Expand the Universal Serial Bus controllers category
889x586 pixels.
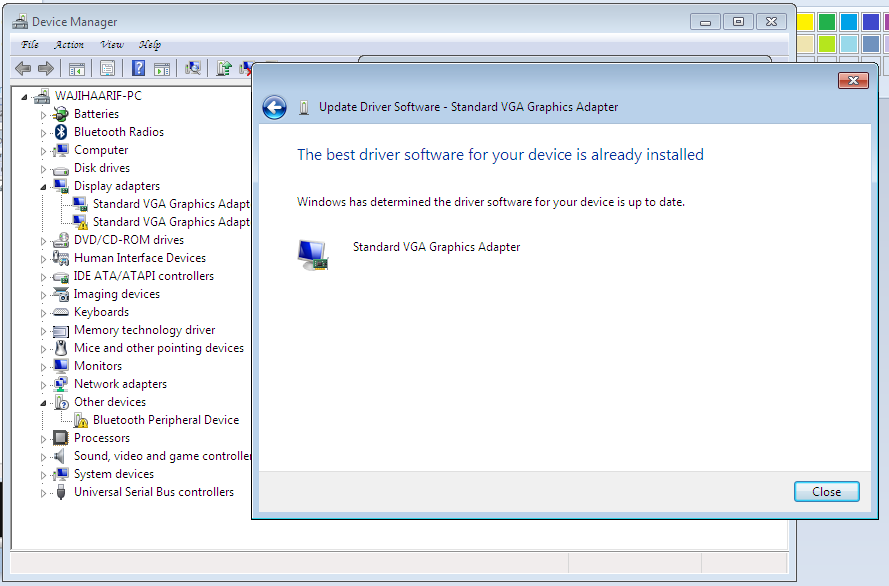pos(43,493)
